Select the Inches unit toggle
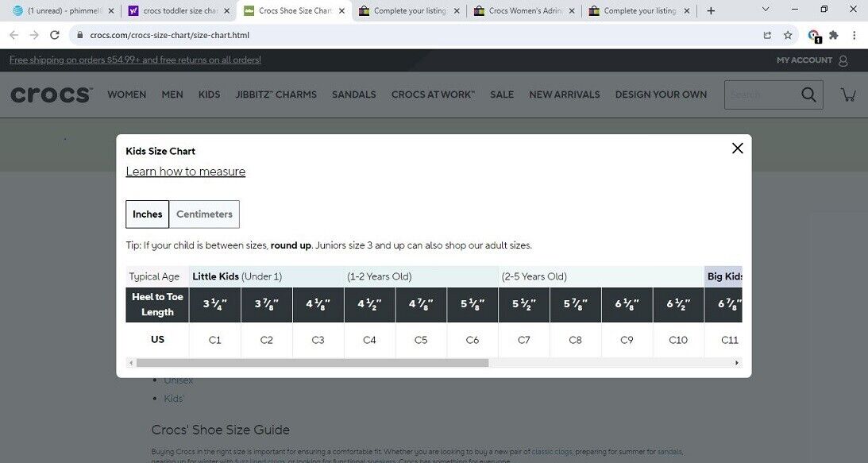 [147, 214]
